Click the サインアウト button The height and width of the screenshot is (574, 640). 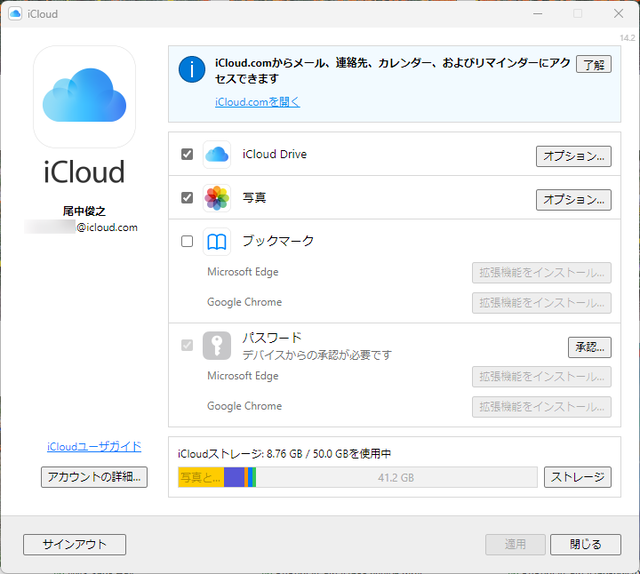pyautogui.click(x=75, y=545)
